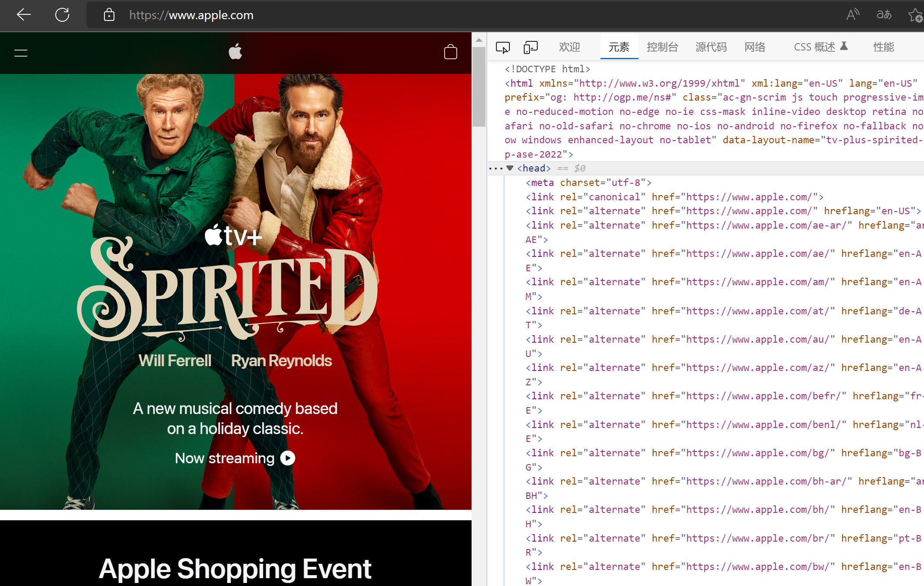Click the browser back arrow
This screenshot has height=586, width=924.
(x=23, y=15)
